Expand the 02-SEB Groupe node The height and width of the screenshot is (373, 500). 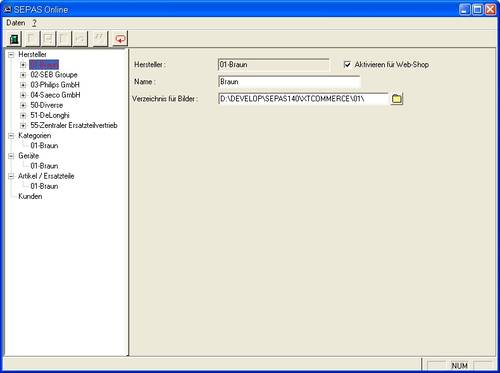point(23,75)
